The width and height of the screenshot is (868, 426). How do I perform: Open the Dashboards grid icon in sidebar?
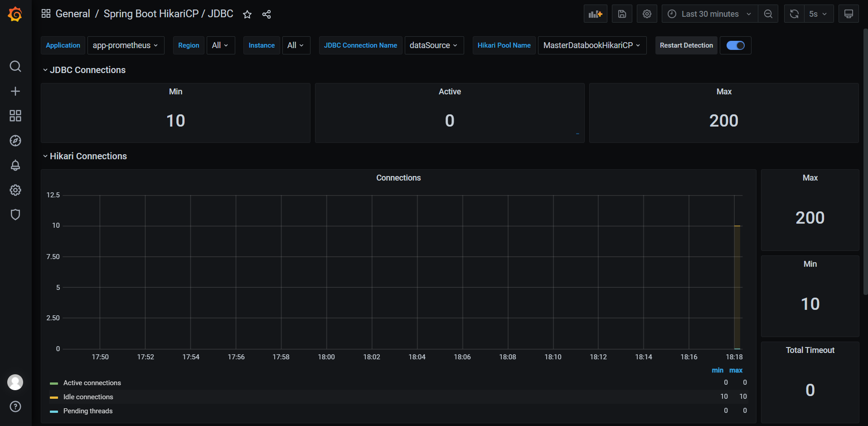pyautogui.click(x=15, y=116)
